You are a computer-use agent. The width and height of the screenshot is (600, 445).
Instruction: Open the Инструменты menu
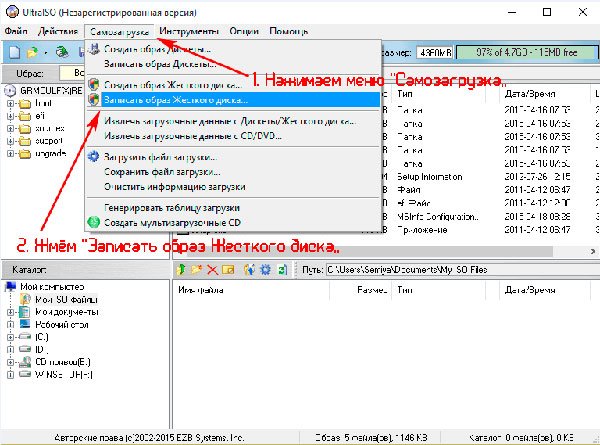189,31
